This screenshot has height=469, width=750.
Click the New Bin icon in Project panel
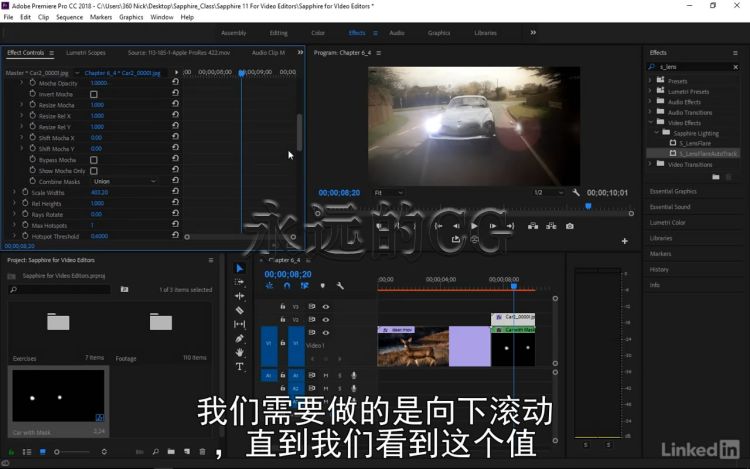pos(171,451)
